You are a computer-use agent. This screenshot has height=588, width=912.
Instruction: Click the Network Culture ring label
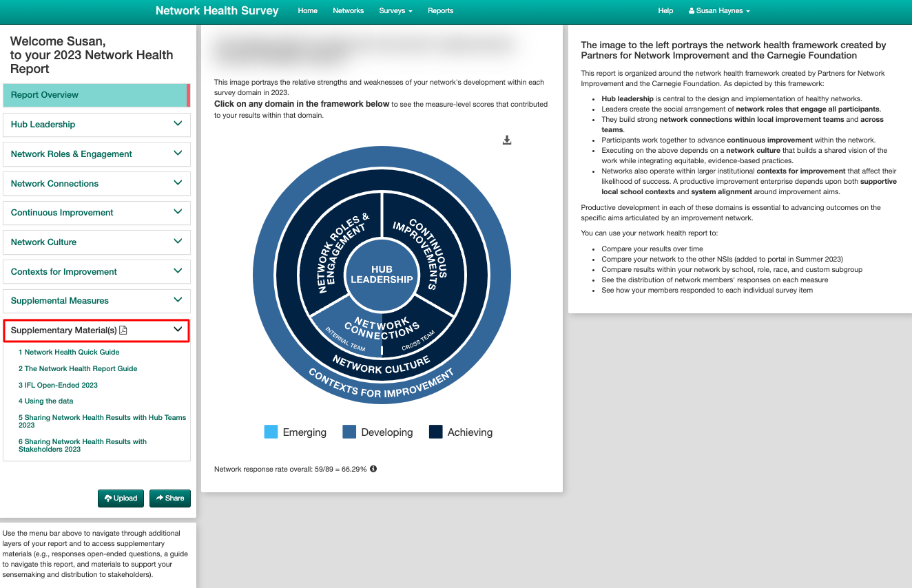[x=382, y=365]
